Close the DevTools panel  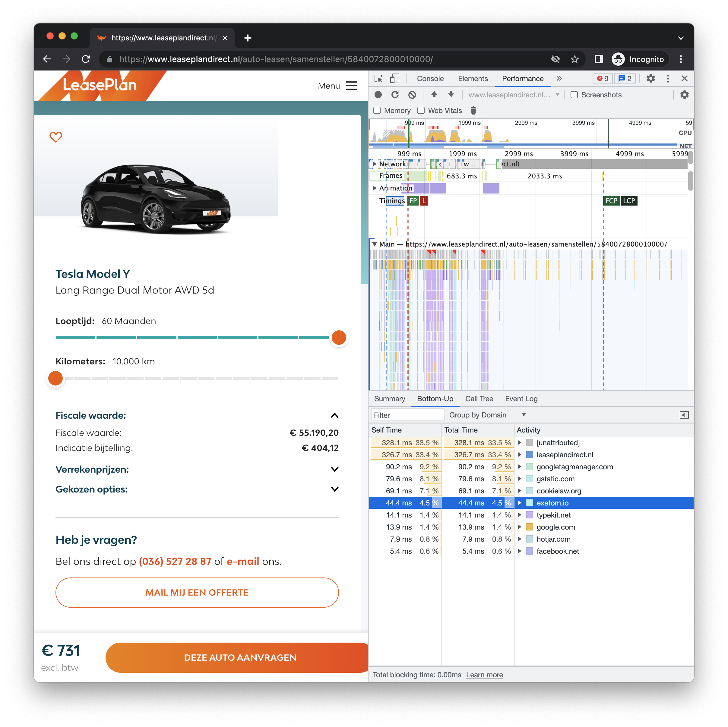[684, 78]
